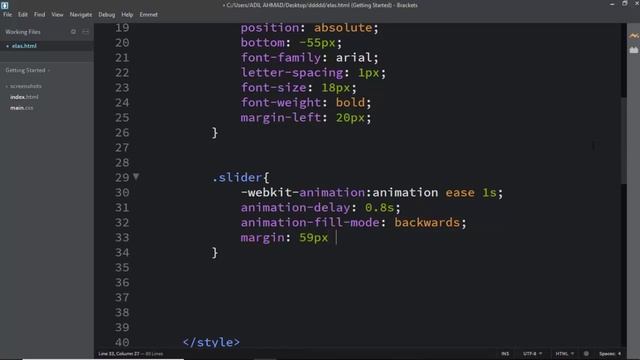Click the word absolute on line 19
640x360 pixels.
(x=343, y=28)
